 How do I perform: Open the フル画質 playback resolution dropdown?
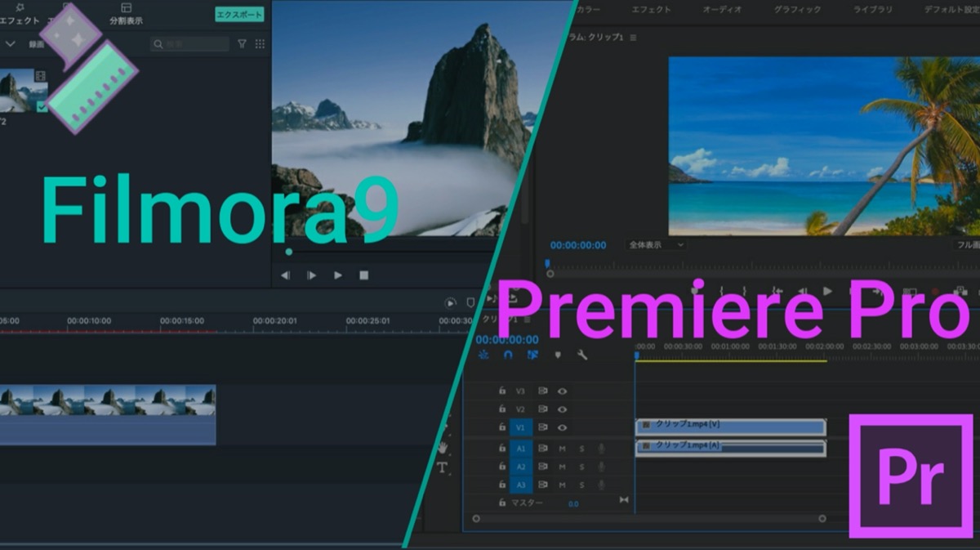coord(967,244)
